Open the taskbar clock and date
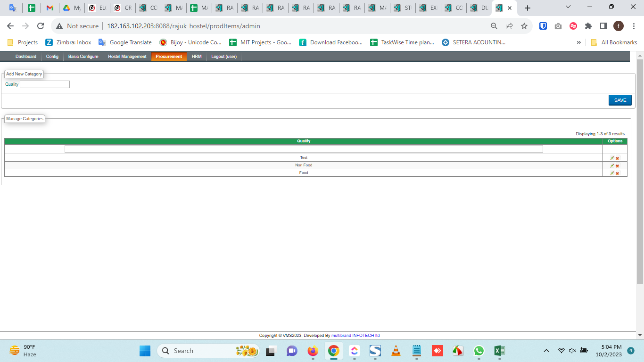This screenshot has width=644, height=362. (608, 351)
